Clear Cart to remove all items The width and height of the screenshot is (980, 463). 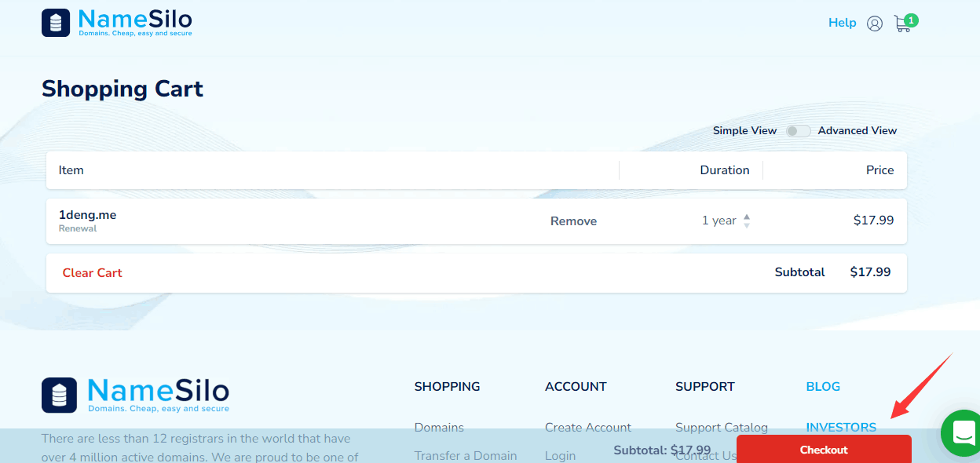point(92,272)
